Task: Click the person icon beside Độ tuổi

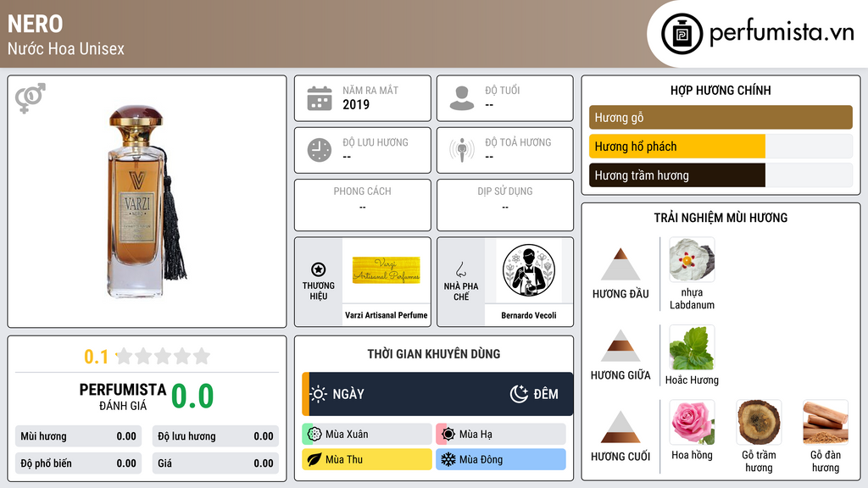Action: pos(462,98)
